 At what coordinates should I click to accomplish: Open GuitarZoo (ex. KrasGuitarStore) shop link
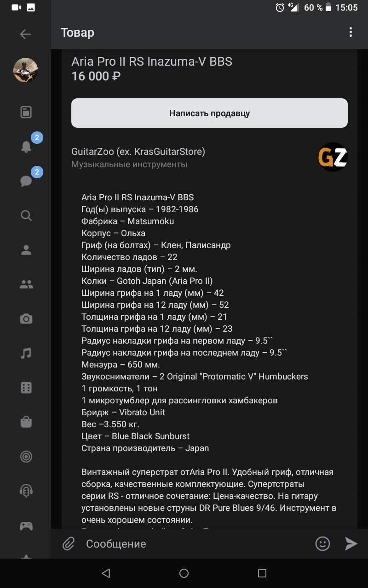pos(138,152)
